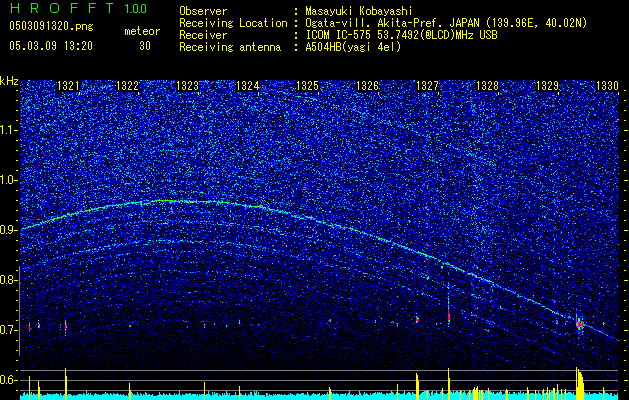
Task: Click the 0.9 kHz axis label
Action: [x=9, y=230]
